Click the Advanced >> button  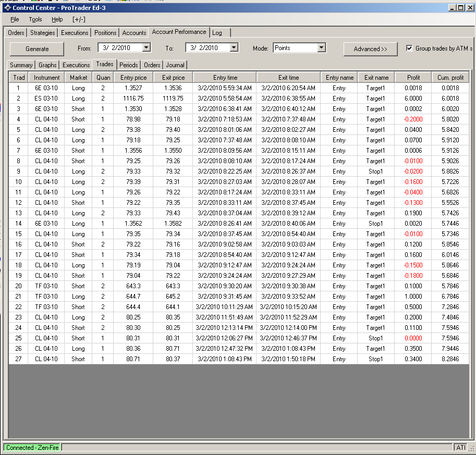(370, 49)
